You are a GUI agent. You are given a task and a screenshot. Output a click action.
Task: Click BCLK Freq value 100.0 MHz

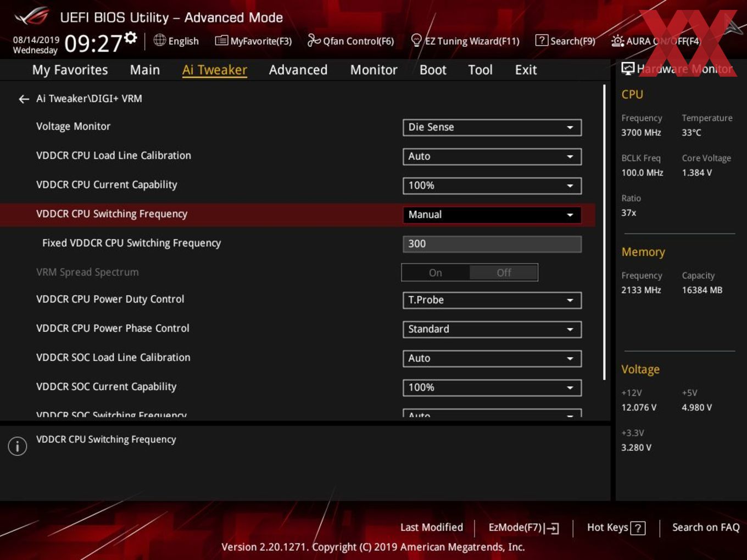coord(642,172)
